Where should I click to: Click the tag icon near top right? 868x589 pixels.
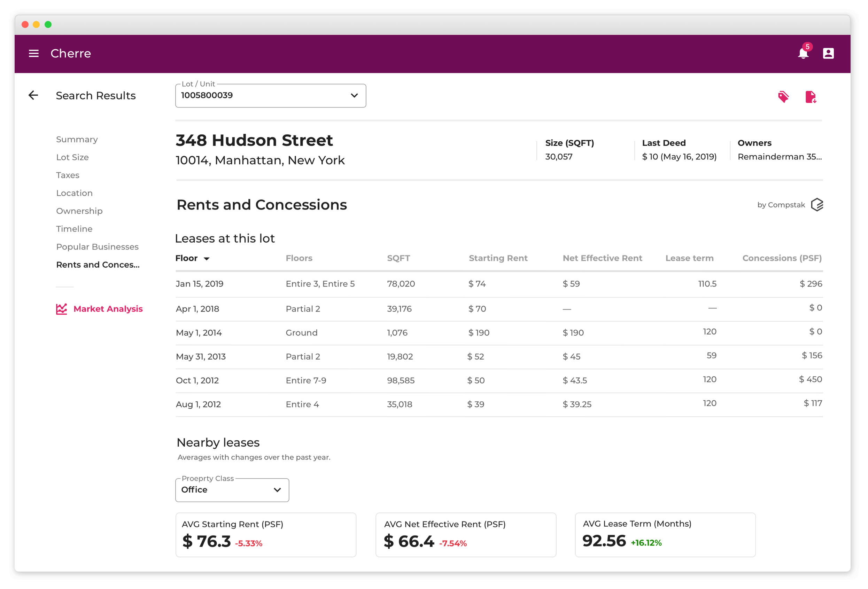pyautogui.click(x=784, y=96)
